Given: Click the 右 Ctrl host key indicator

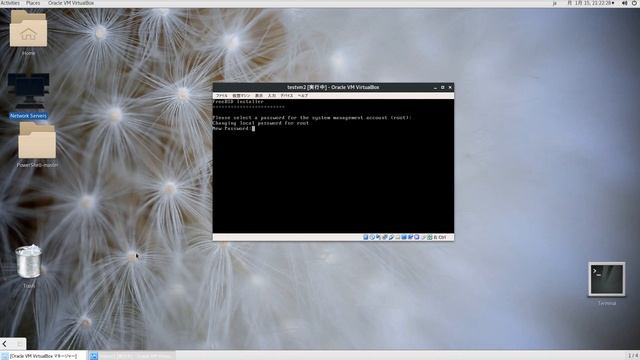Looking at the screenshot, I should pyautogui.click(x=440, y=237).
